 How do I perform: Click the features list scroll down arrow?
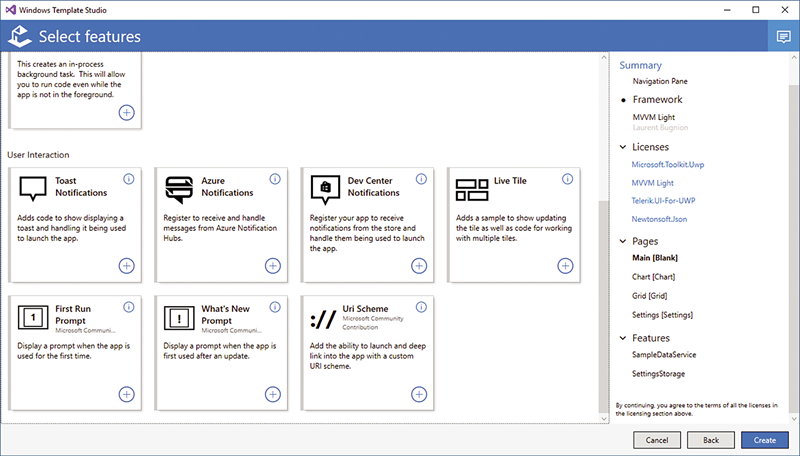[x=604, y=419]
